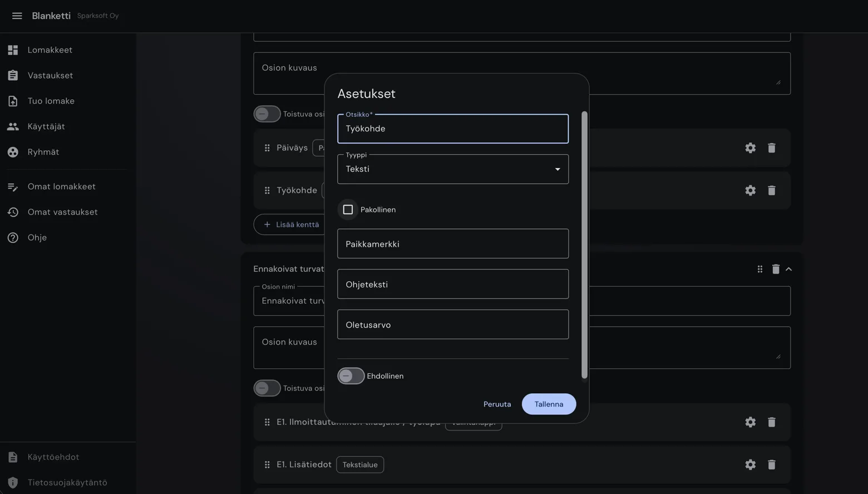Enable the Ehdollinen toggle switch
The image size is (868, 494).
(x=351, y=376)
